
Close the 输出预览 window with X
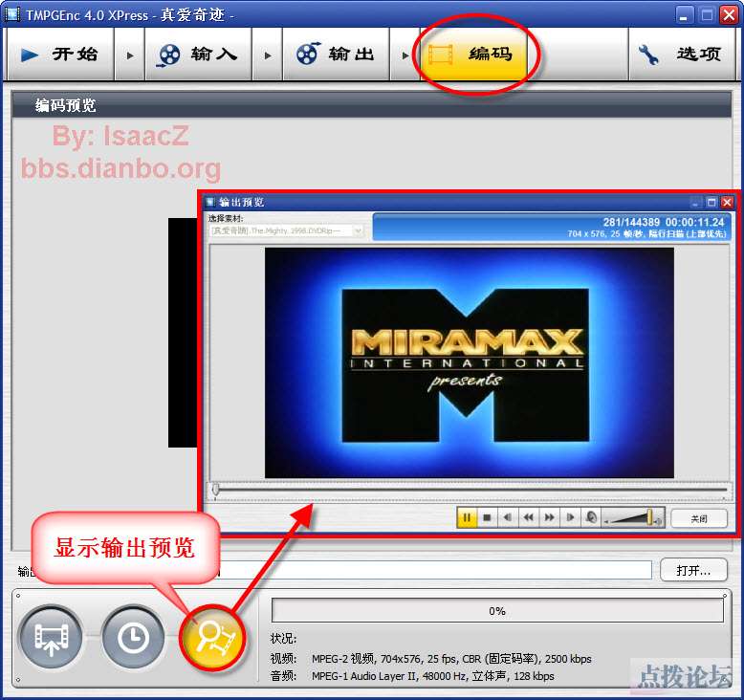coord(727,203)
